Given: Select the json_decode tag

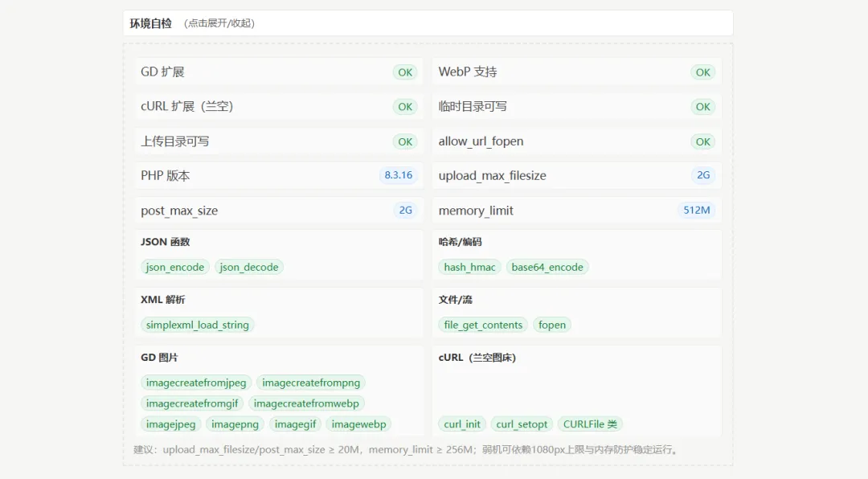Looking at the screenshot, I should (249, 267).
